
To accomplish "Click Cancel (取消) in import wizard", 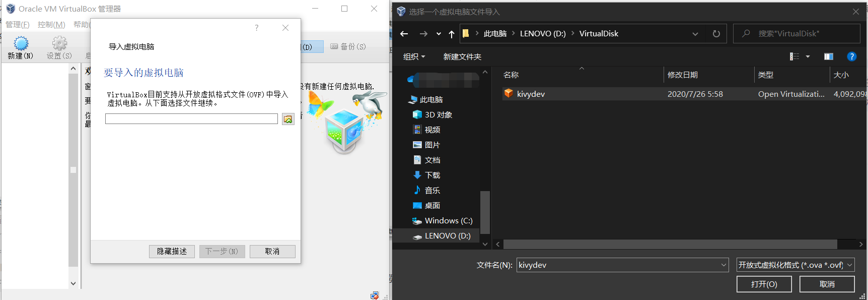I will pyautogui.click(x=272, y=251).
